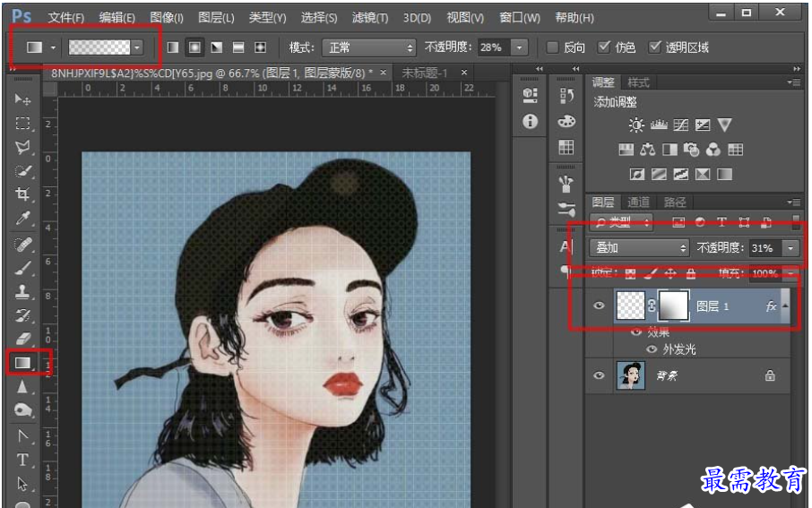
Task: Select the Sponge tool in toolbox
Action: pos(22,410)
